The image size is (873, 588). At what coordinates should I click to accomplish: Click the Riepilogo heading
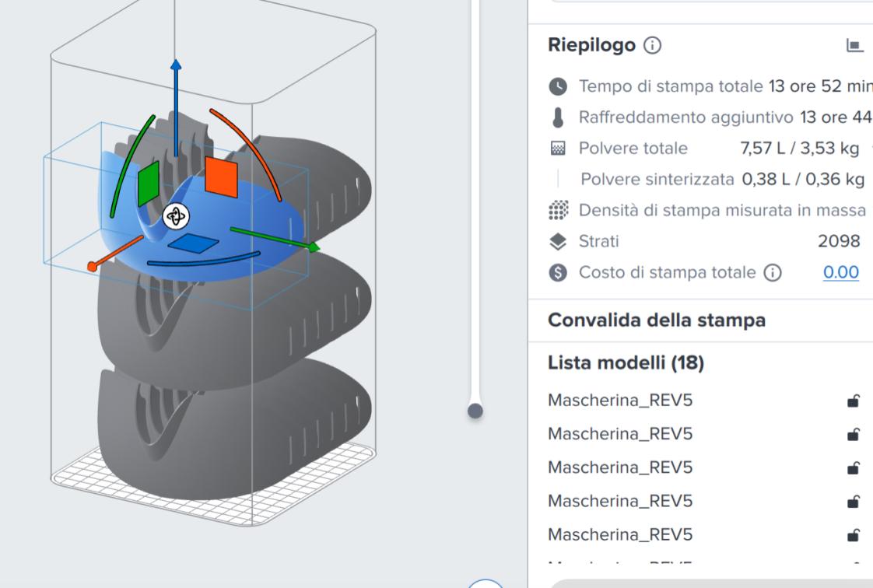[591, 45]
